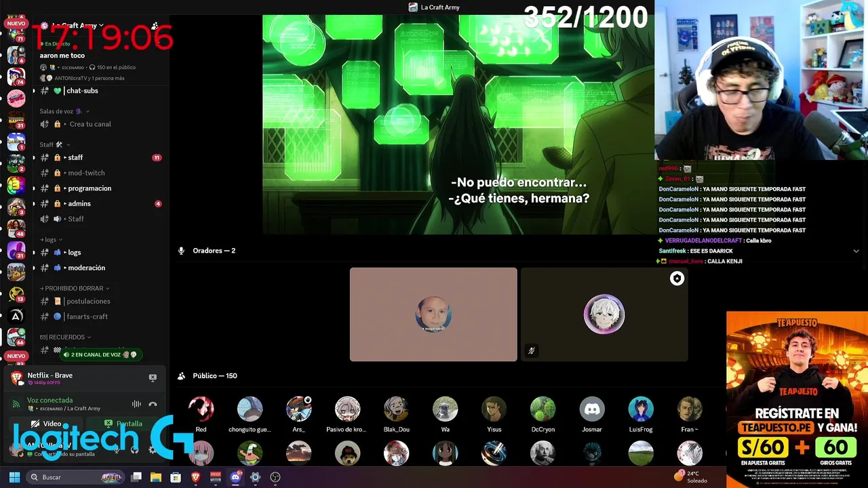Open Windows Start menu
Image resolution: width=868 pixels, height=488 pixels.
(14, 477)
